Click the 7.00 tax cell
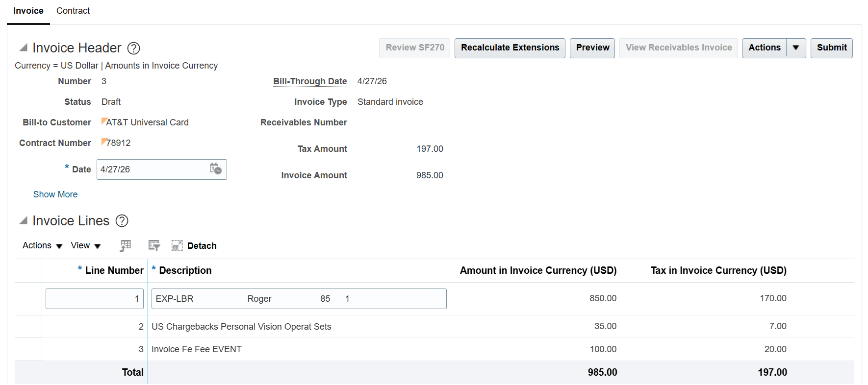 pos(778,326)
